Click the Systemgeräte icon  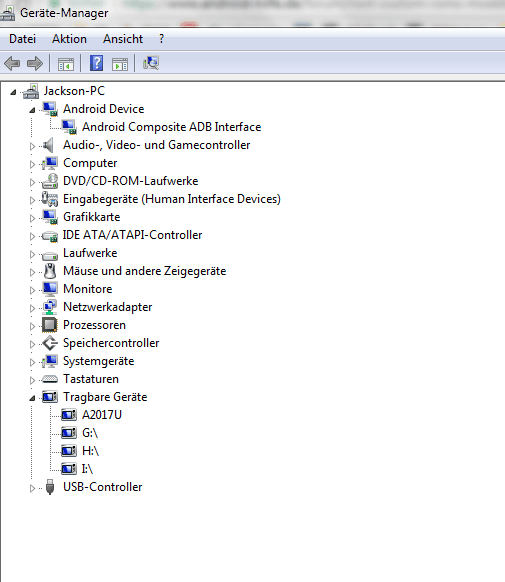pyautogui.click(x=50, y=361)
